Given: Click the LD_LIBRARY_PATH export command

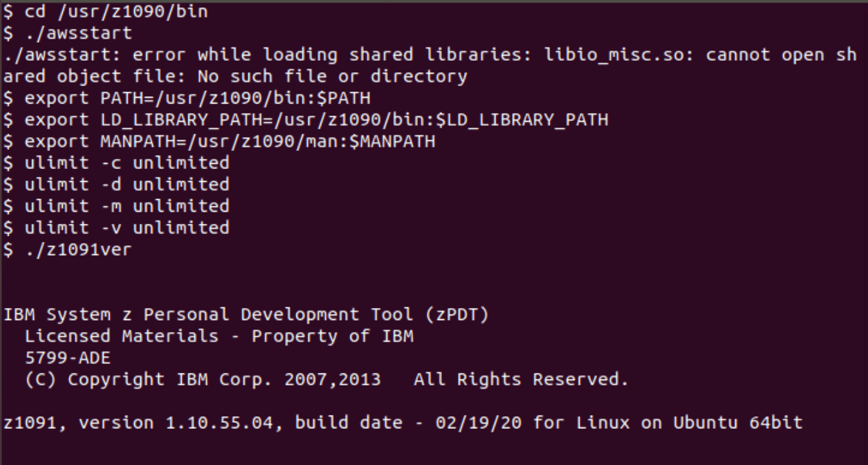Looking at the screenshot, I should pos(316,120).
